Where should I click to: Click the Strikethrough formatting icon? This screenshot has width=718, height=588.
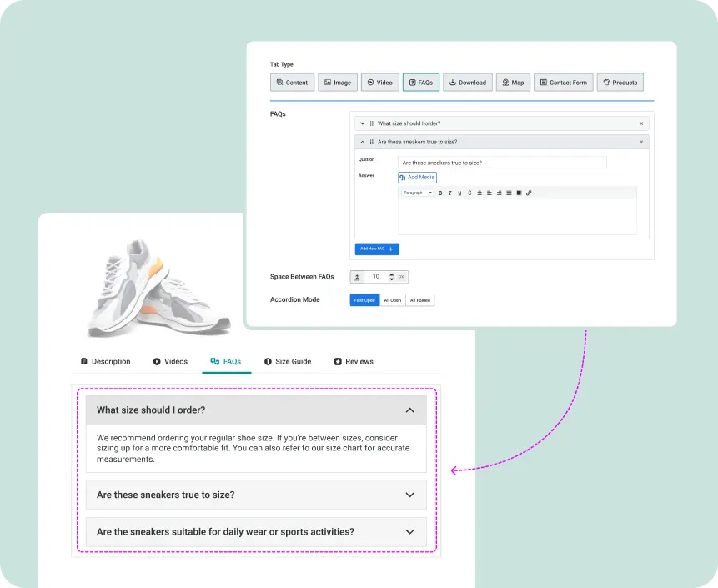pyautogui.click(x=469, y=193)
